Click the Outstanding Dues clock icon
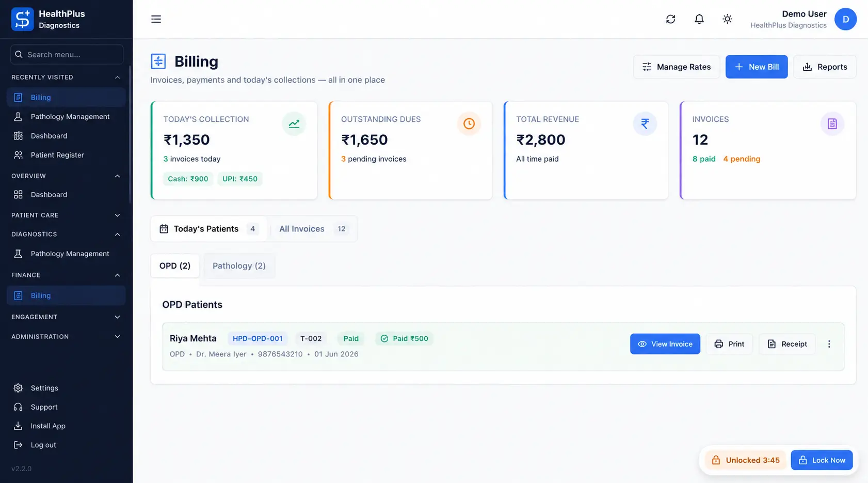868x483 pixels. click(x=469, y=124)
